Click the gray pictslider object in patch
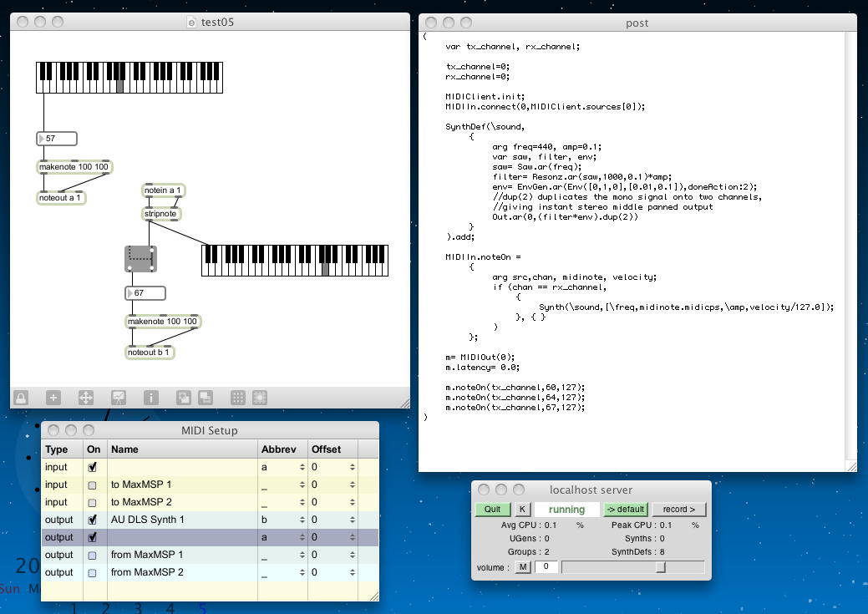868x614 pixels. pos(140,259)
